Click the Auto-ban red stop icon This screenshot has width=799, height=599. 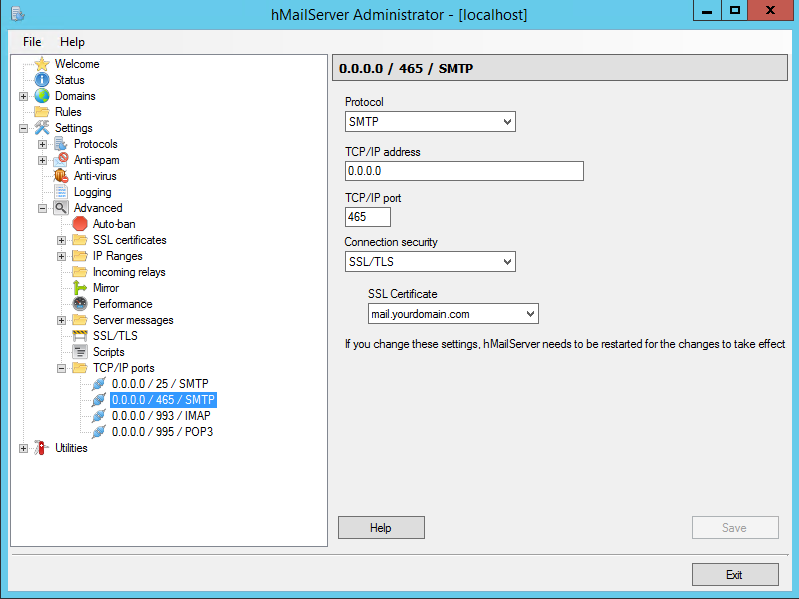pos(80,224)
